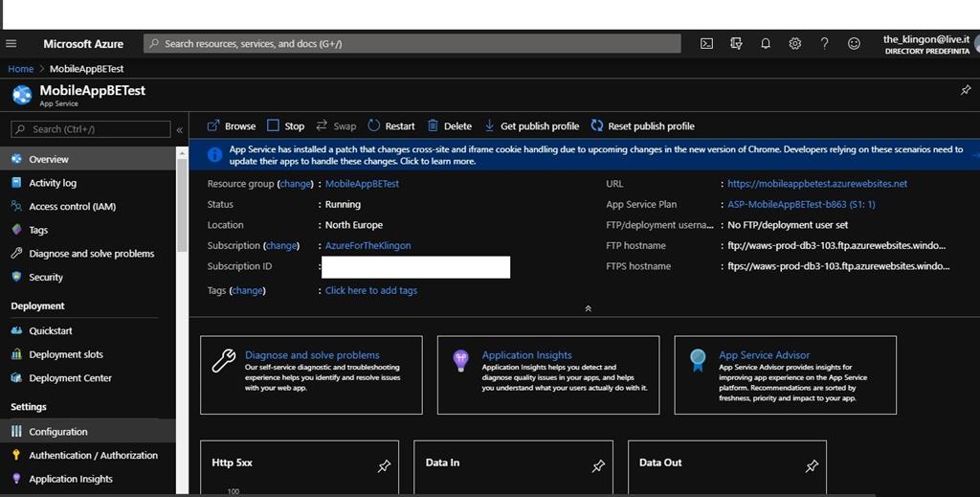This screenshot has width=980, height=497.
Task: Click the Home breadcrumb link
Action: [21, 69]
